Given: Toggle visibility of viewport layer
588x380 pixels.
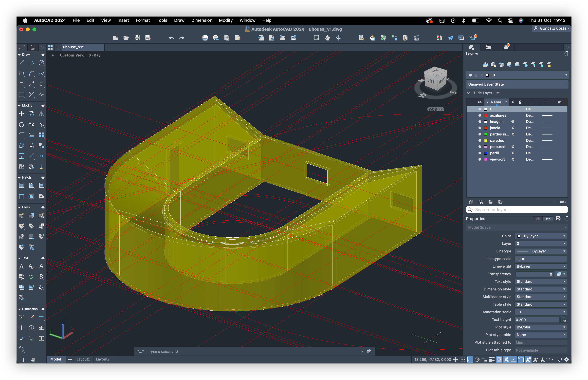Looking at the screenshot, I should (480, 159).
